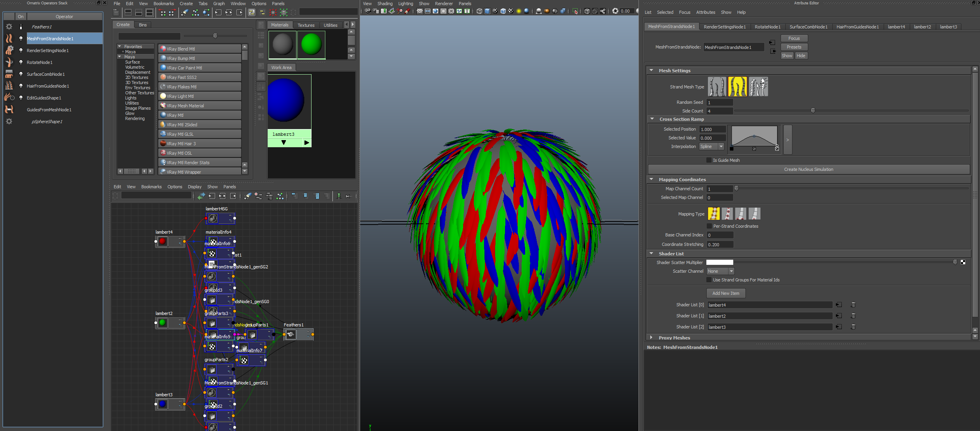The height and width of the screenshot is (431, 980).
Task: Select the green material swatch thumbnail
Action: tap(311, 44)
